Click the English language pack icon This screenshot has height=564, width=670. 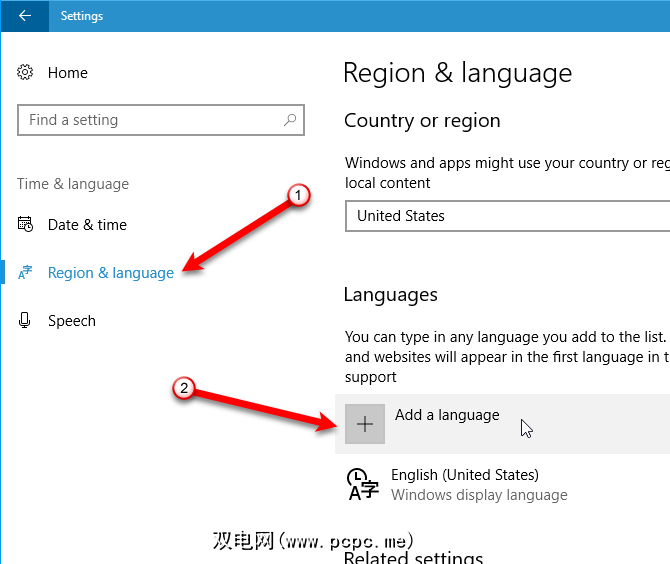(x=362, y=484)
